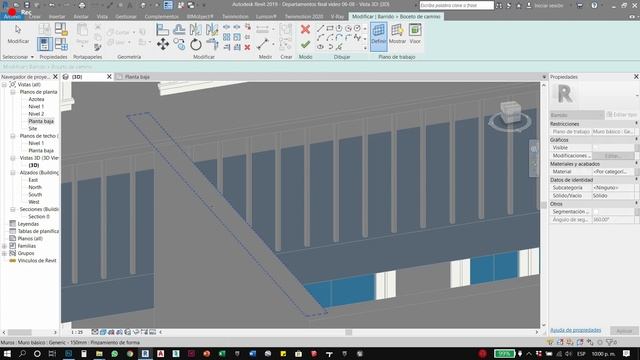The width and height of the screenshot is (640, 360).
Task: Click the 3D view vertical scrollbar
Action: click(543, 204)
